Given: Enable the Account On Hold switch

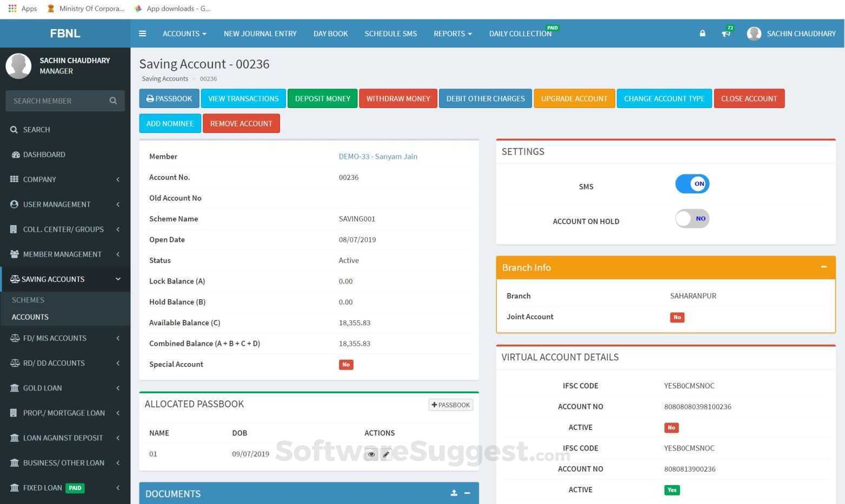Looking at the screenshot, I should (692, 219).
